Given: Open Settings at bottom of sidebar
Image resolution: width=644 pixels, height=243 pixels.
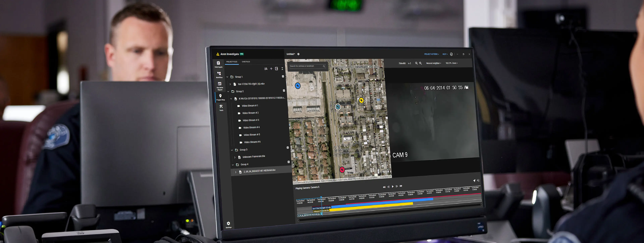Looking at the screenshot, I should click(228, 223).
